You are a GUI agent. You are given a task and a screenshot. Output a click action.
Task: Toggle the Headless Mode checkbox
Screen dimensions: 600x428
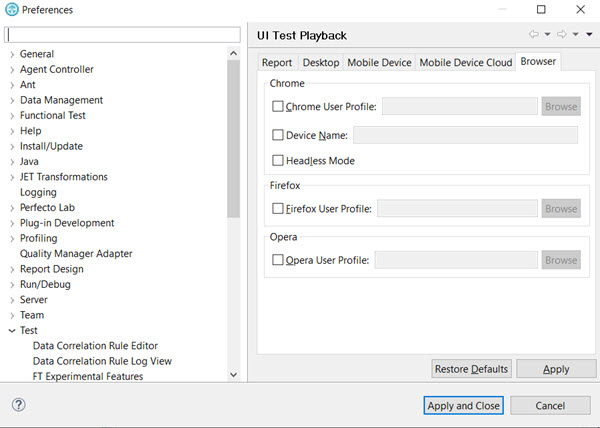point(277,160)
